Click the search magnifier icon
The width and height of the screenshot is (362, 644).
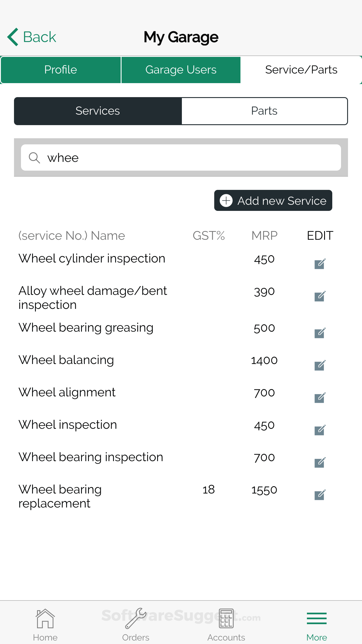34,157
